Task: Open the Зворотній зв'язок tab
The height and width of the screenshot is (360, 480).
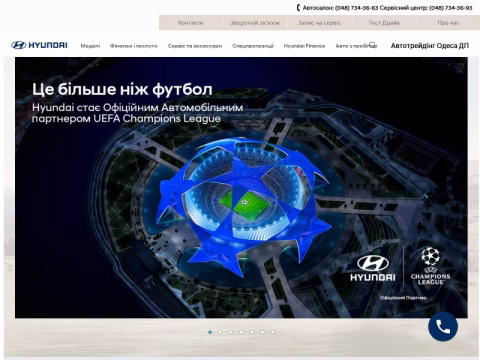Action: pyautogui.click(x=255, y=23)
